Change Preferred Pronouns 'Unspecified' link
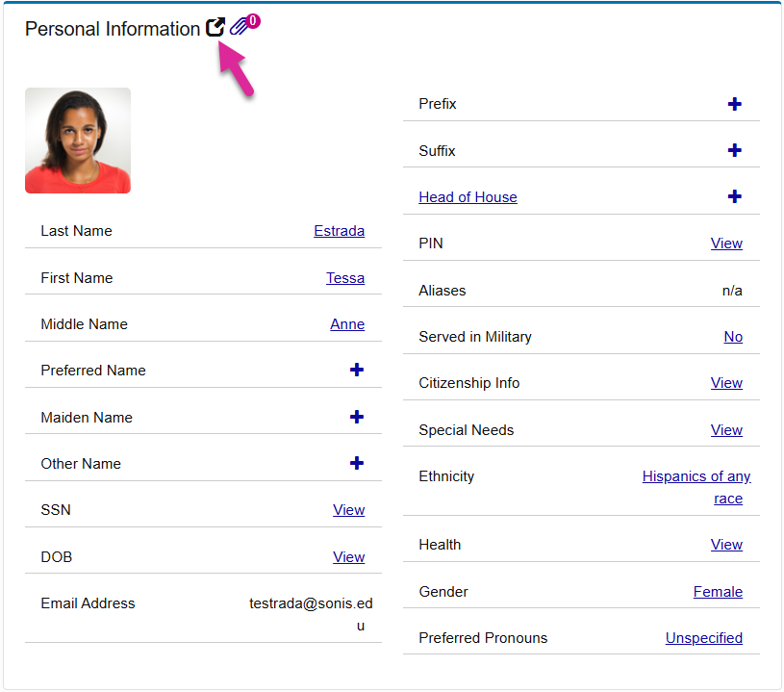The width and height of the screenshot is (784, 692). click(703, 638)
